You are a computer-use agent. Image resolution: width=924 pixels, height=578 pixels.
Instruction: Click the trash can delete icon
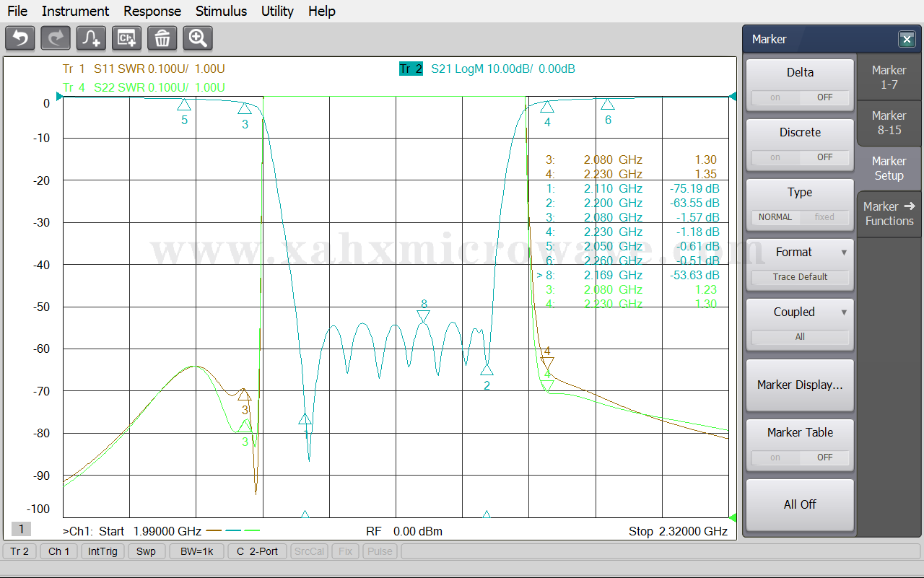162,38
